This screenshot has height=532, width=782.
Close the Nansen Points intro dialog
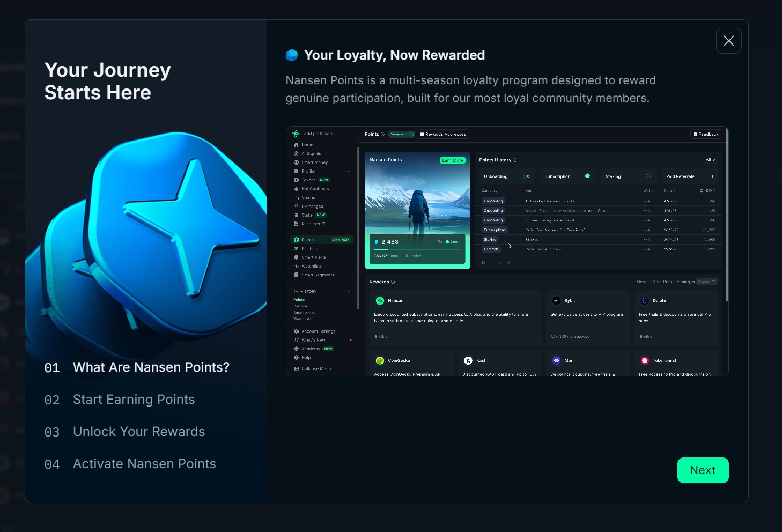pos(728,41)
